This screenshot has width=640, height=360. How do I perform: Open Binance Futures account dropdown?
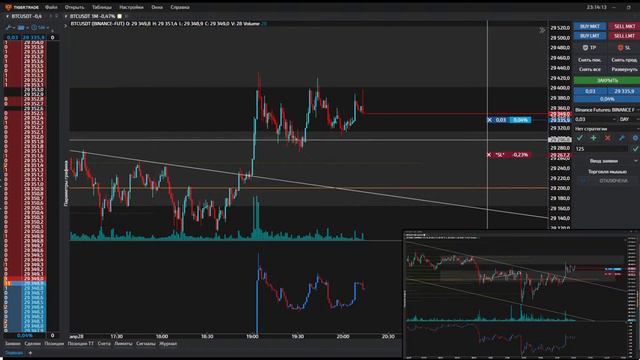coord(607,110)
